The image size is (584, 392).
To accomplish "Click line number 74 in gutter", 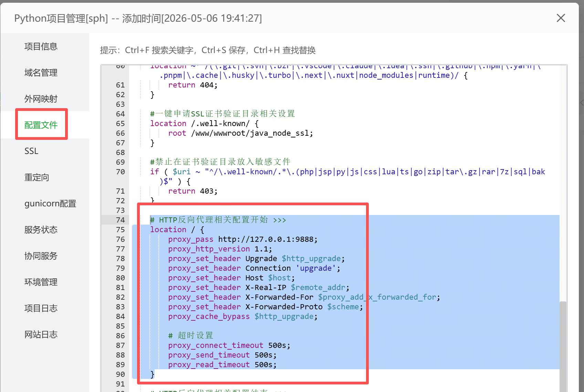I will 120,220.
